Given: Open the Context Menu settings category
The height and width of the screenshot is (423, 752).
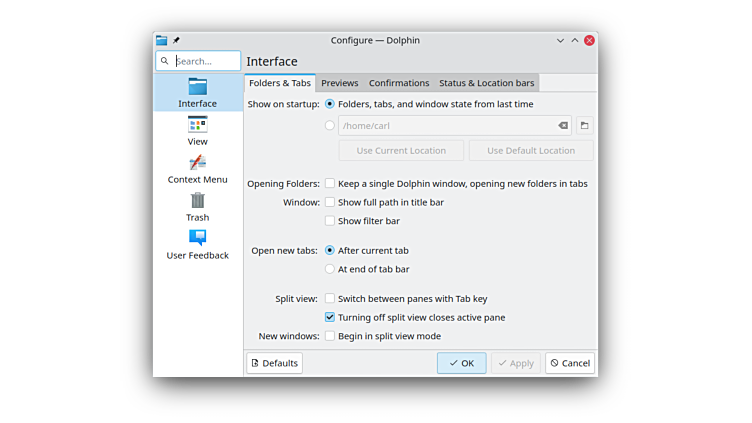Looking at the screenshot, I should tap(197, 164).
